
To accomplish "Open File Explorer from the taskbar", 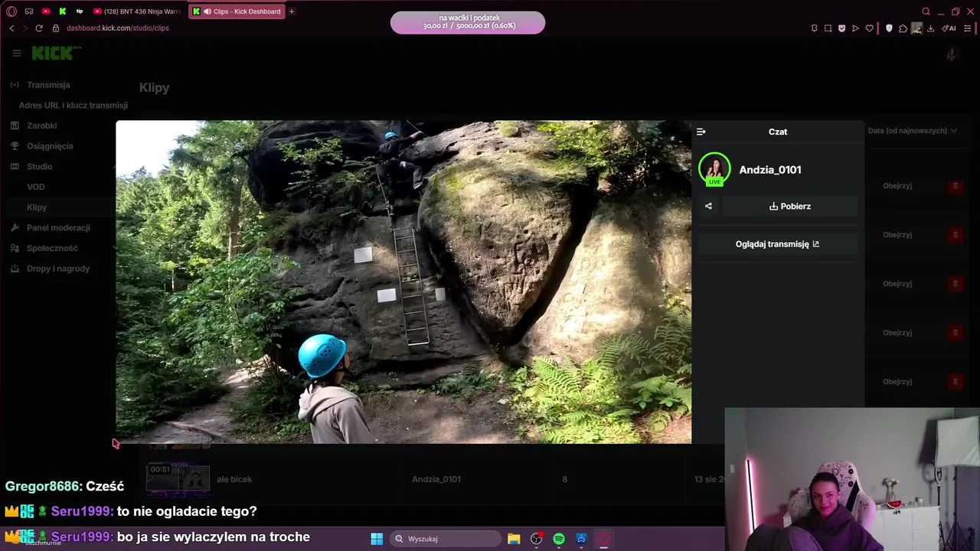I will coord(514,539).
